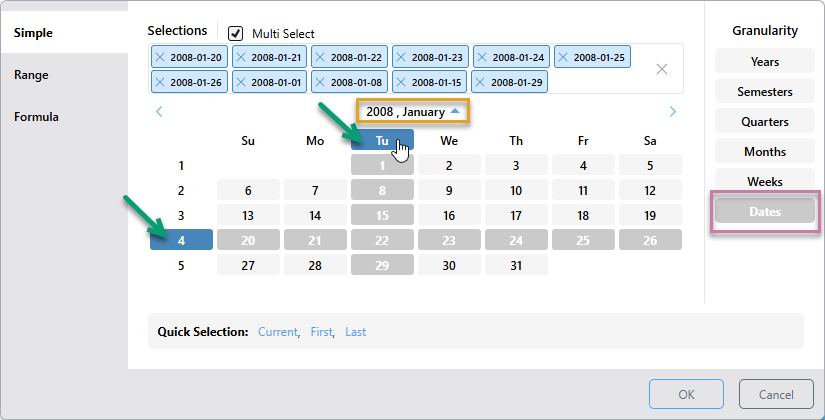Remove the 2008-01-20 selection chip
This screenshot has height=420, width=825.
point(160,58)
